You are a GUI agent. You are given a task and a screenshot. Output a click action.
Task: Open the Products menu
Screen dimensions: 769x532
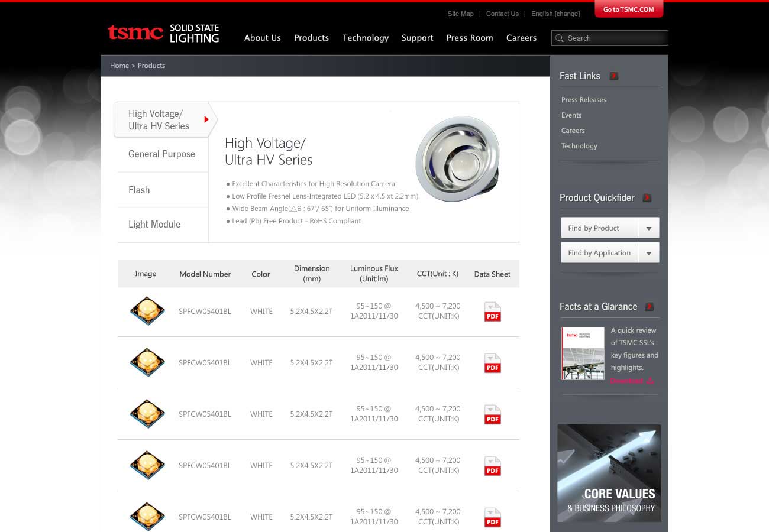(x=311, y=38)
